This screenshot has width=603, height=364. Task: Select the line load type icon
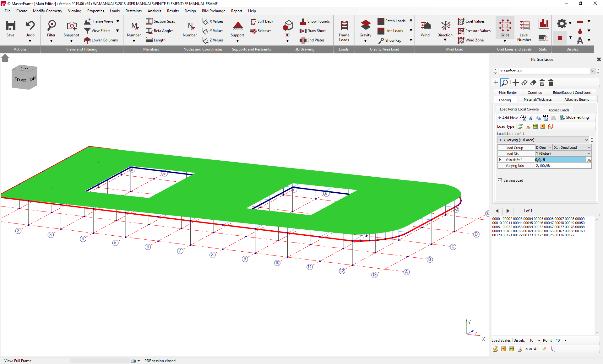(535, 126)
